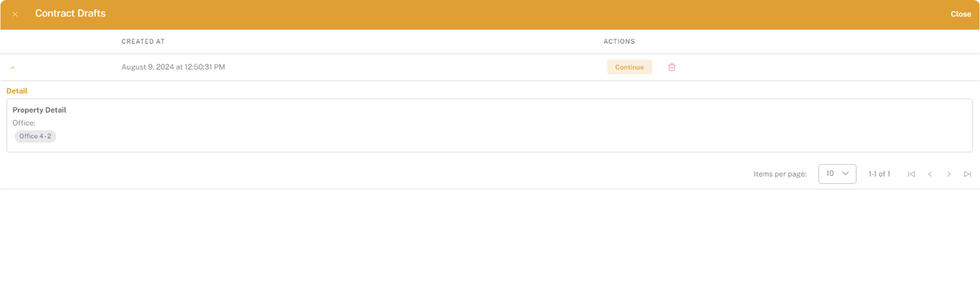Go to the previous page arrow
This screenshot has width=980, height=308.
click(930, 174)
